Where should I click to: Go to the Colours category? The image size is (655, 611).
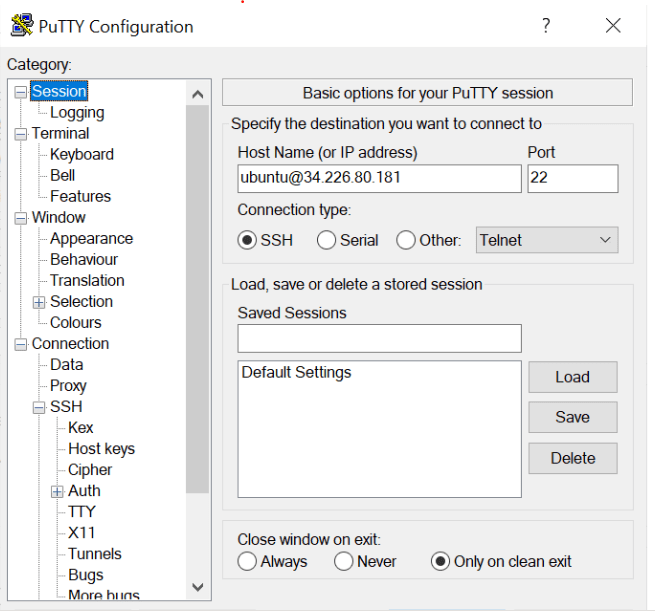(x=76, y=323)
